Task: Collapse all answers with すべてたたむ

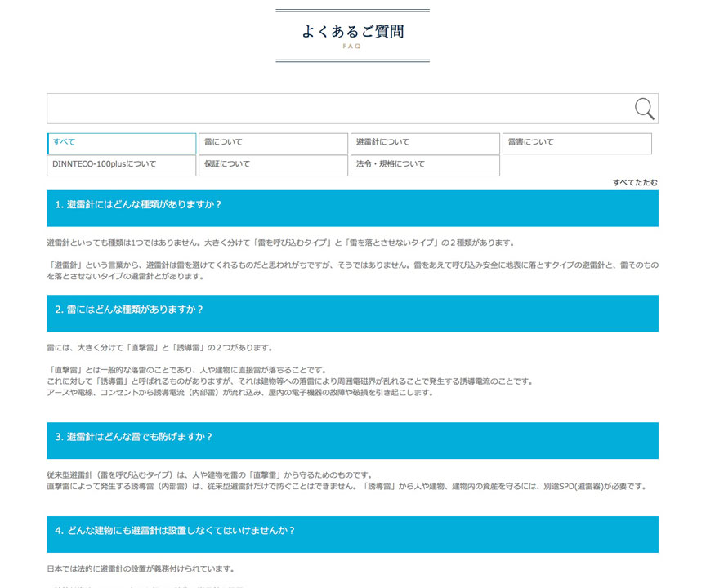Action: [x=635, y=182]
